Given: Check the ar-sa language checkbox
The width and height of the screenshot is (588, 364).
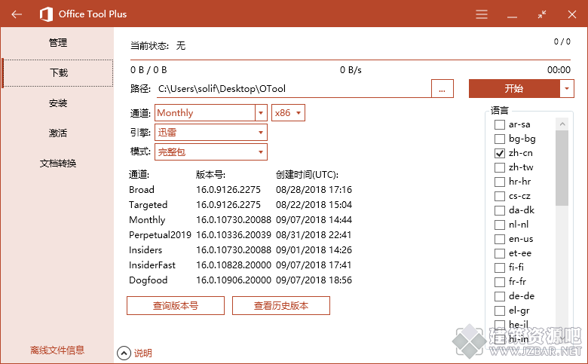Looking at the screenshot, I should (500, 124).
